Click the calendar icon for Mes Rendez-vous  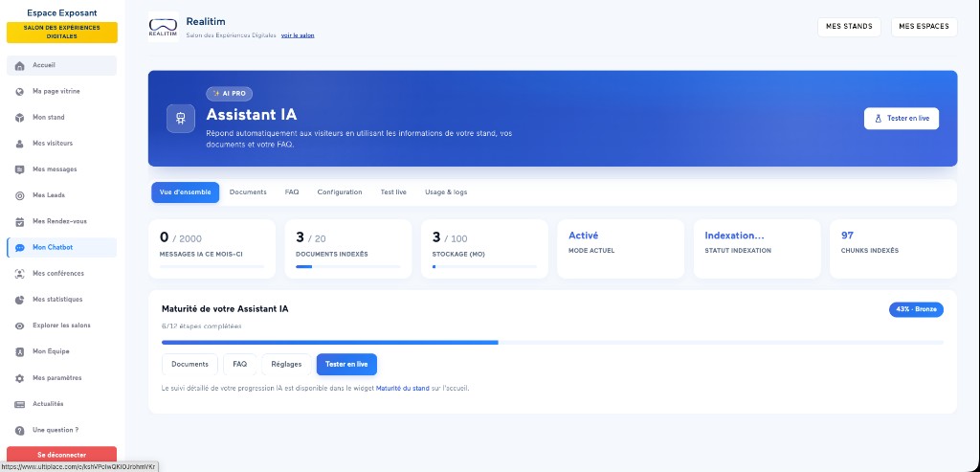click(19, 222)
